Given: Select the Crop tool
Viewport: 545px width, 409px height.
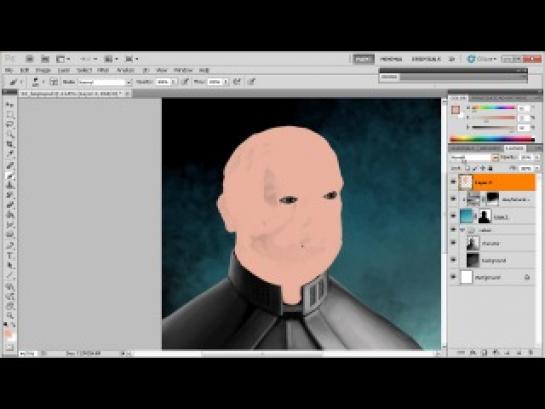Looking at the screenshot, I should click(x=10, y=144).
